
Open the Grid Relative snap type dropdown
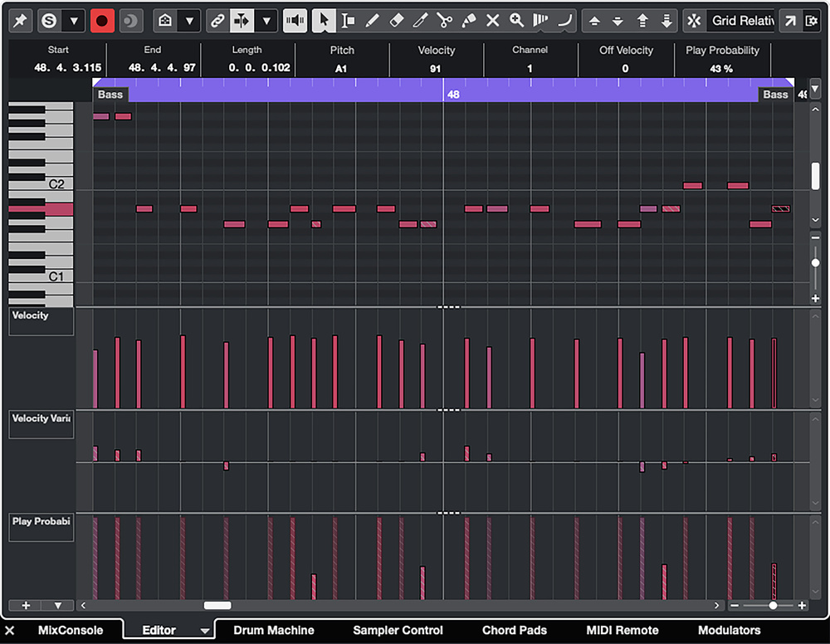pyautogui.click(x=741, y=20)
